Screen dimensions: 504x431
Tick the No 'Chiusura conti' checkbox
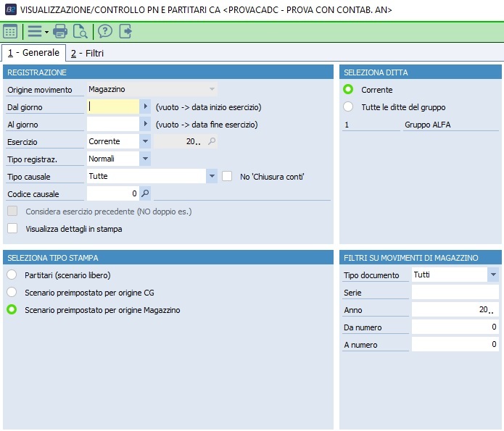point(227,176)
